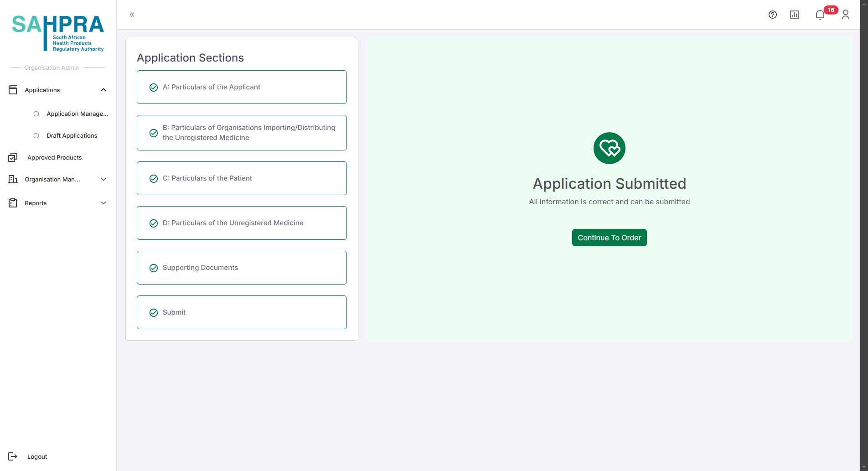Select the Draft Applications radio item

point(36,136)
